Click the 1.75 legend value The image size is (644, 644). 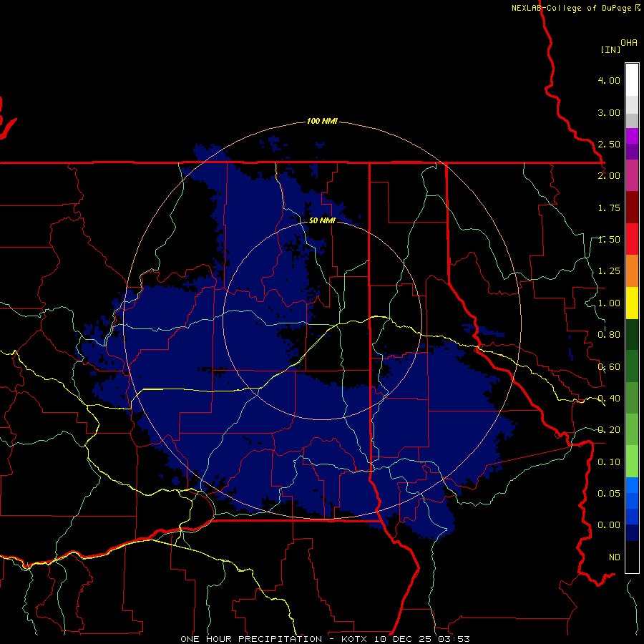[609, 208]
